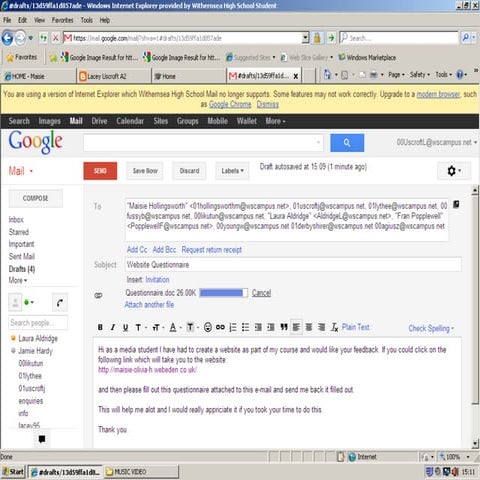Click the blue Google search button

coord(347,143)
